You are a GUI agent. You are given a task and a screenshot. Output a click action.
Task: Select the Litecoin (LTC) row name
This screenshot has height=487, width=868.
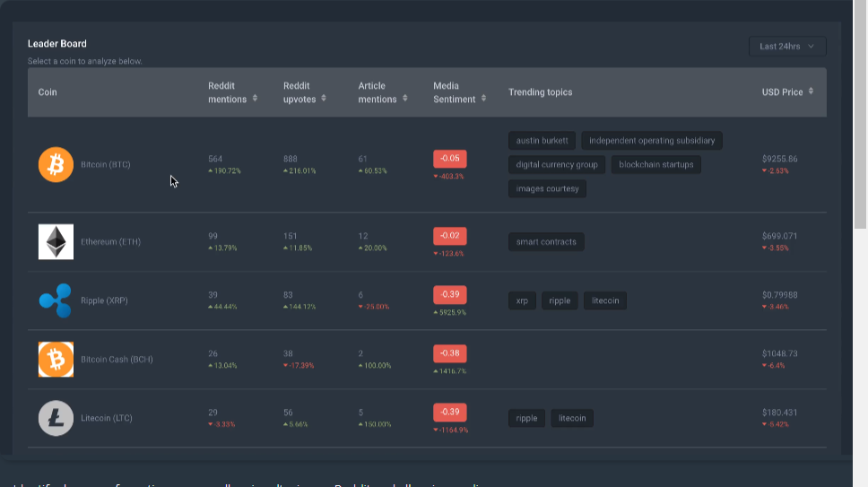pos(107,418)
